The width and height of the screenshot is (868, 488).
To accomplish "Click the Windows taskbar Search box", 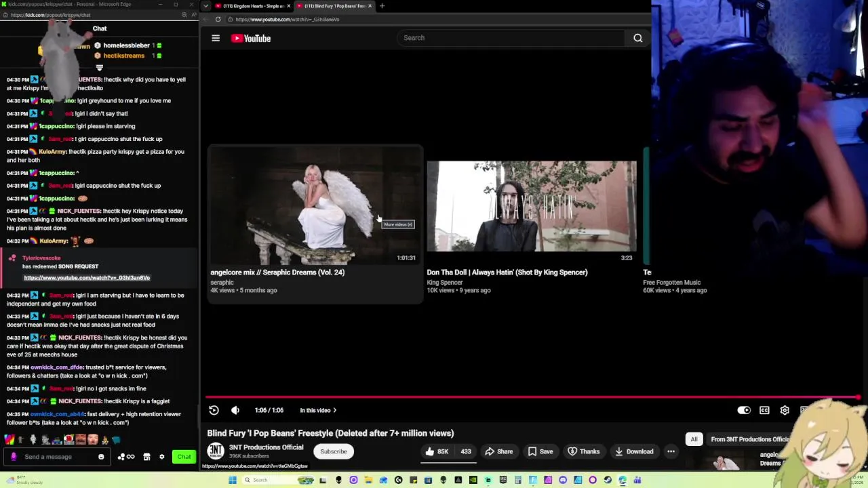I will (x=278, y=480).
